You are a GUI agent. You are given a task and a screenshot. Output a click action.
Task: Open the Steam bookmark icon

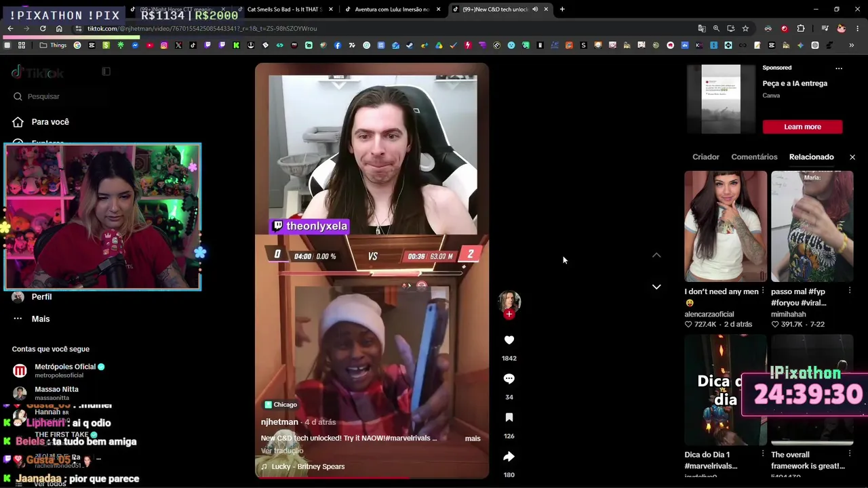[x=410, y=45]
